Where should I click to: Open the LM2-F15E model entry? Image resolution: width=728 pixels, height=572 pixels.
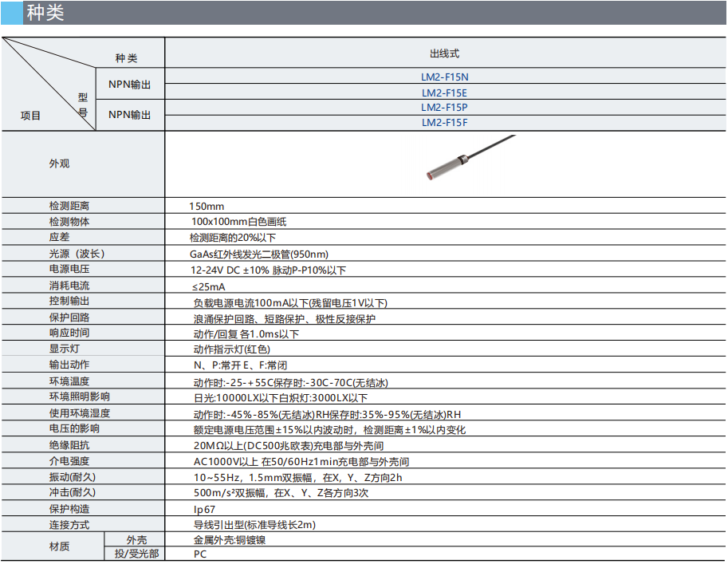pos(445,93)
